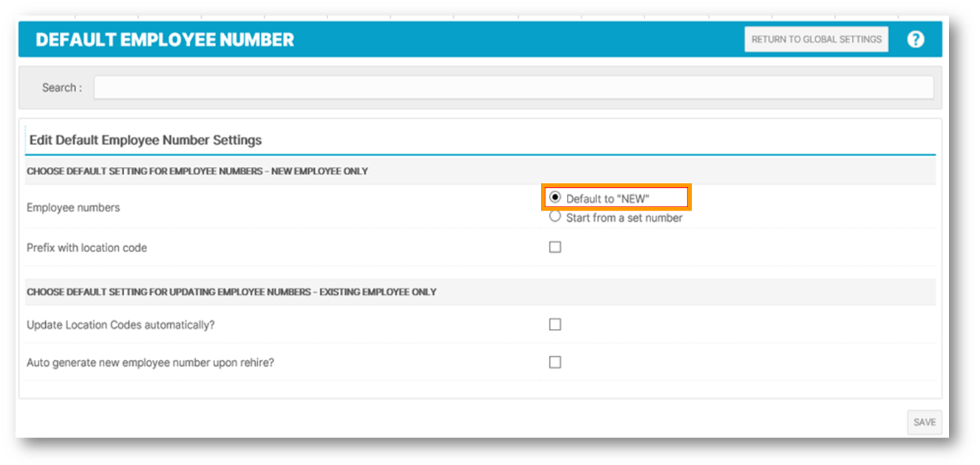
Task: Click the Edit Default Employee Number Settings heading
Action: click(x=146, y=140)
